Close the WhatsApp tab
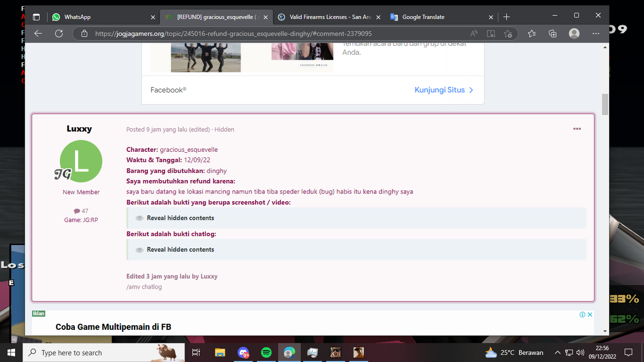 pos(153,17)
